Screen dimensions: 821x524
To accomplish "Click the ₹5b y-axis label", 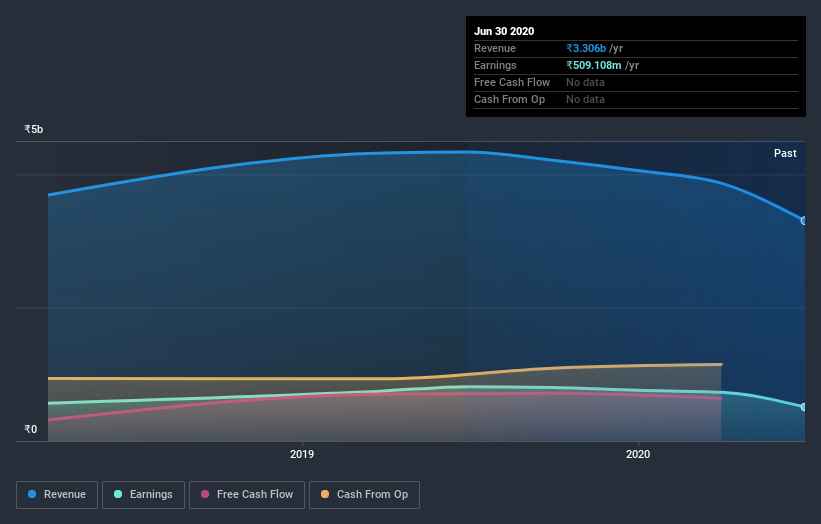I will click(x=34, y=129).
